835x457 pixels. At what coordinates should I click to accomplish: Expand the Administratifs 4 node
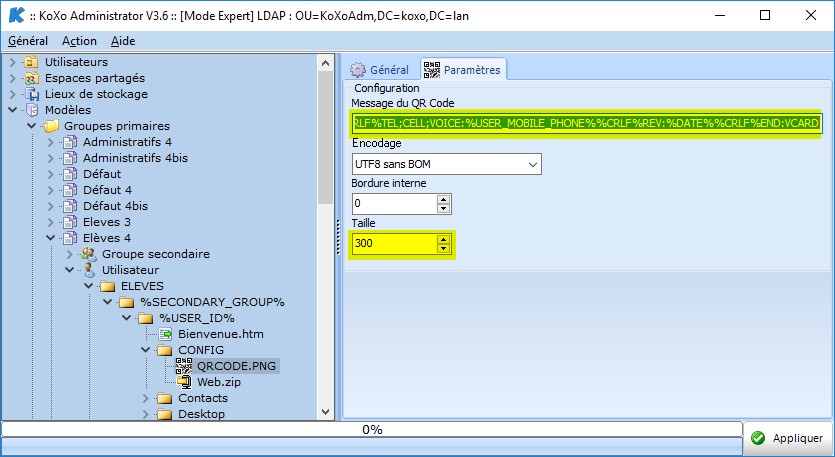pyautogui.click(x=51, y=142)
